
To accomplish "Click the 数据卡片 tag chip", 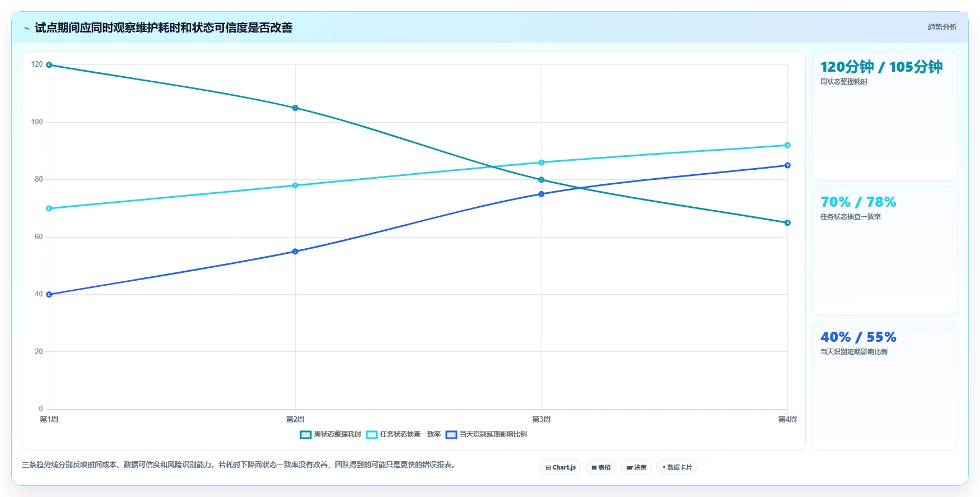I will (x=677, y=467).
